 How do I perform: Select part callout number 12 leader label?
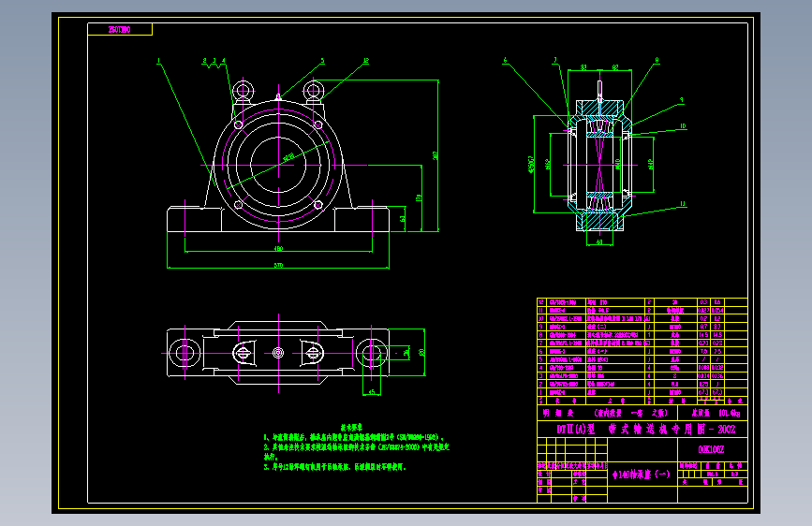click(365, 61)
